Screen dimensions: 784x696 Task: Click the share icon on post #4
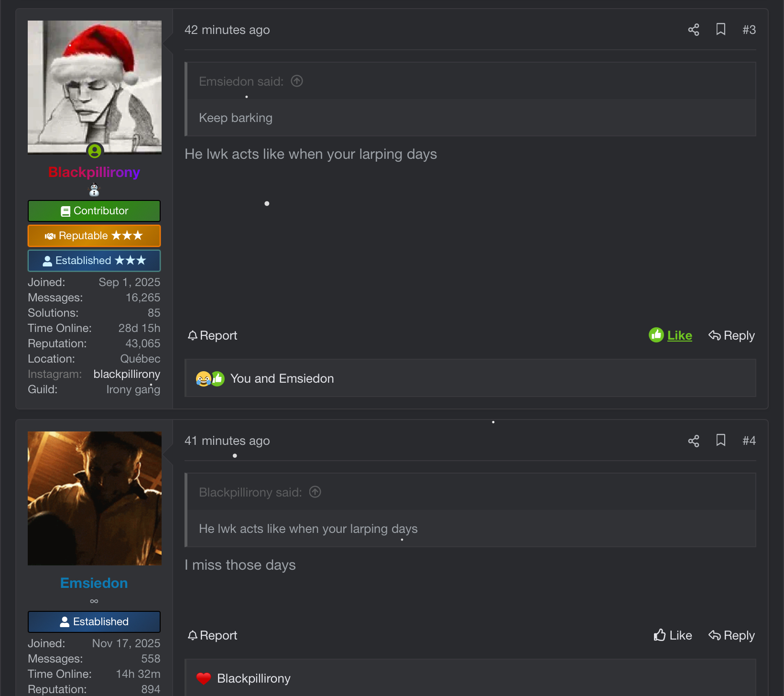click(x=693, y=441)
